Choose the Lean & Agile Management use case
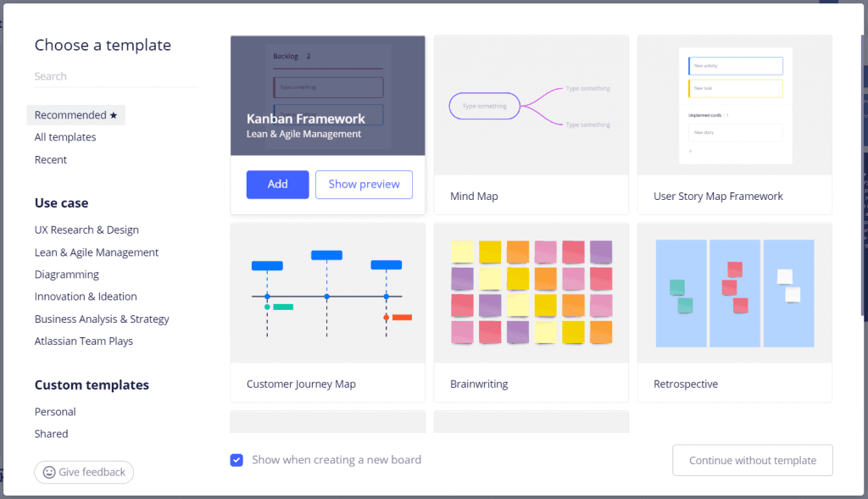 click(x=96, y=252)
